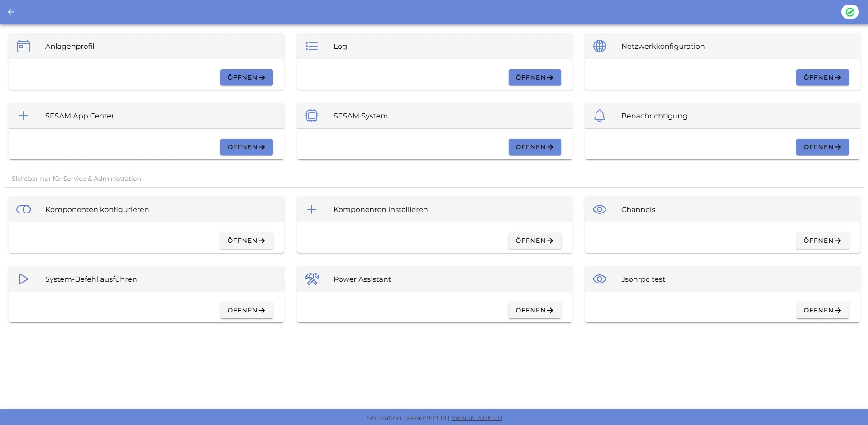The width and height of the screenshot is (868, 425).
Task: Click the eye icon beside Channels
Action: 600,209
